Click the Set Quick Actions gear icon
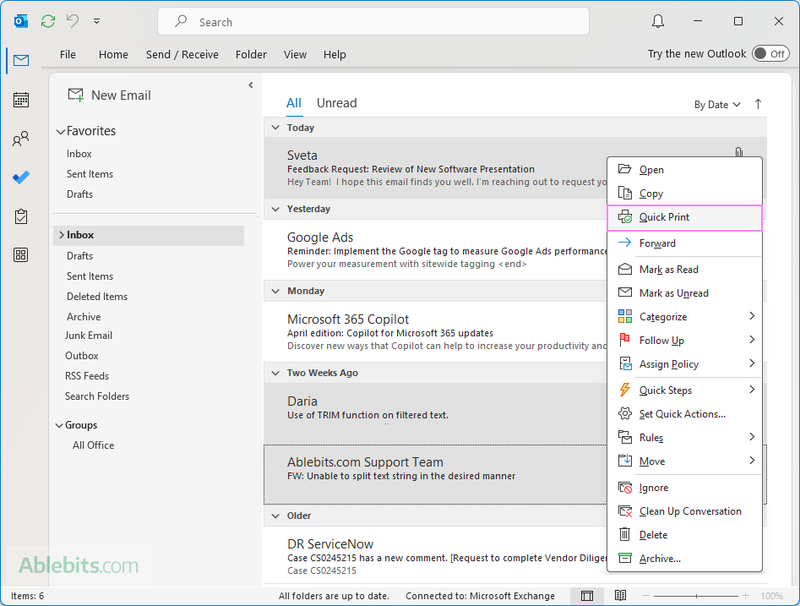The width and height of the screenshot is (800, 606). point(625,414)
